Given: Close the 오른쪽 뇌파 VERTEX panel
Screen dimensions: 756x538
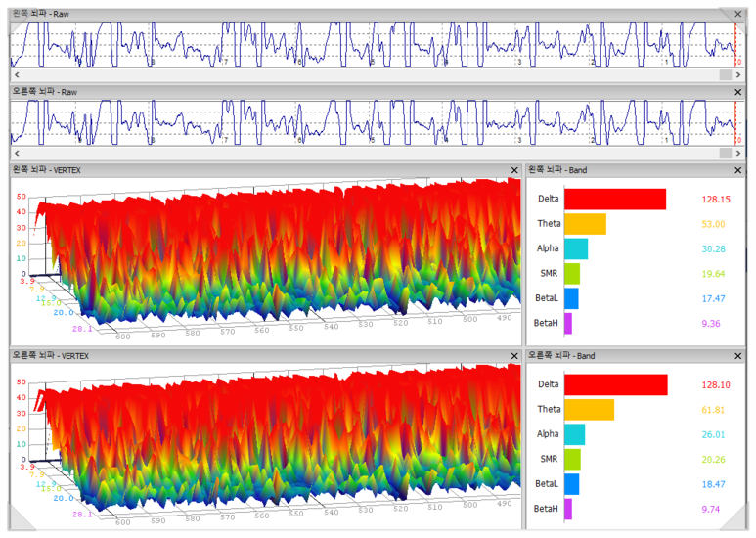Looking at the screenshot, I should [514, 355].
